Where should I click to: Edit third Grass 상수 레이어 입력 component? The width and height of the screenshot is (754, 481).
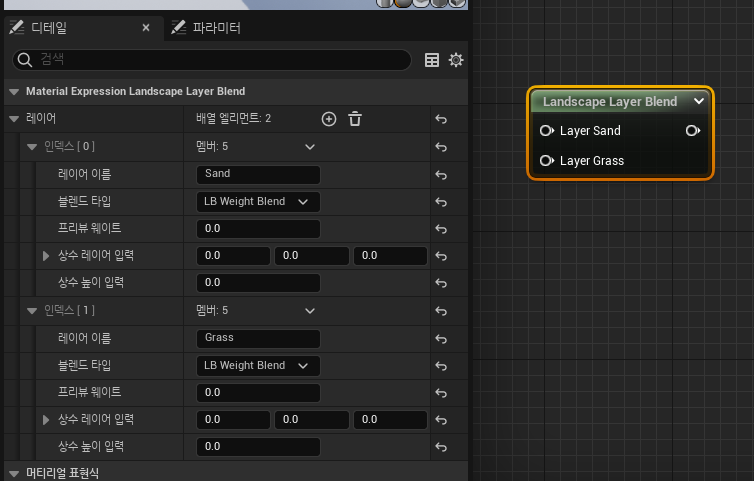coord(390,420)
